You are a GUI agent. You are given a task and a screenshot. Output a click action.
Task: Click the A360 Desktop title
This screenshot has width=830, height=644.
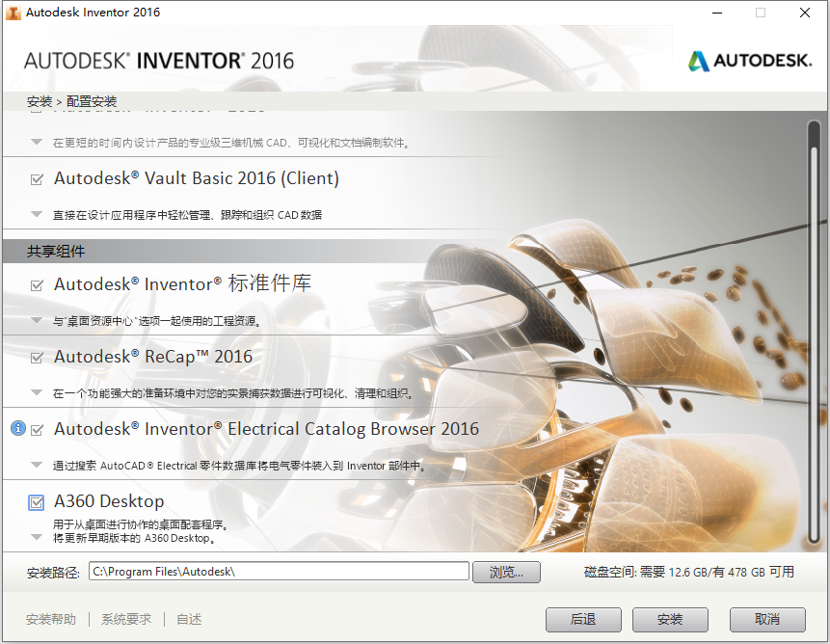(109, 501)
